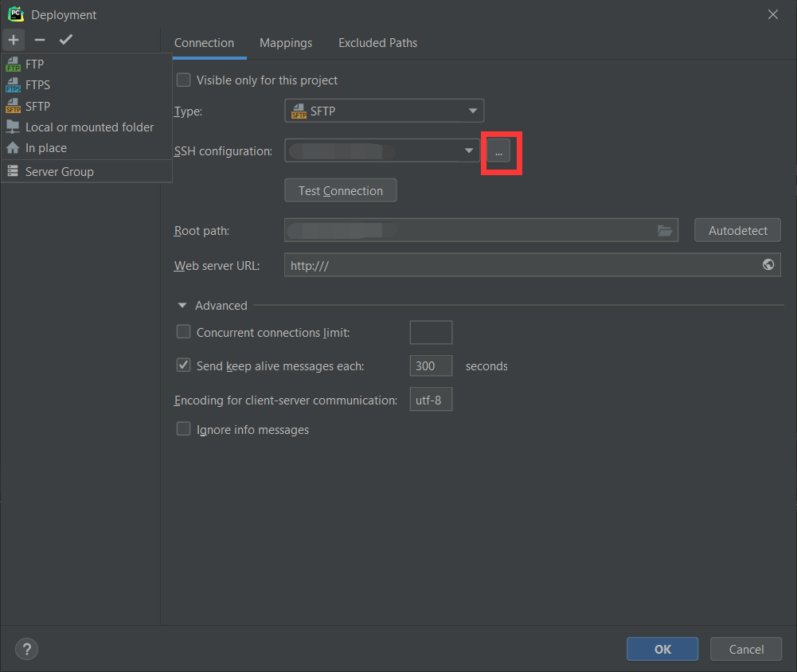The height and width of the screenshot is (672, 797).
Task: Collapse the Advanced section
Action: [x=182, y=306]
